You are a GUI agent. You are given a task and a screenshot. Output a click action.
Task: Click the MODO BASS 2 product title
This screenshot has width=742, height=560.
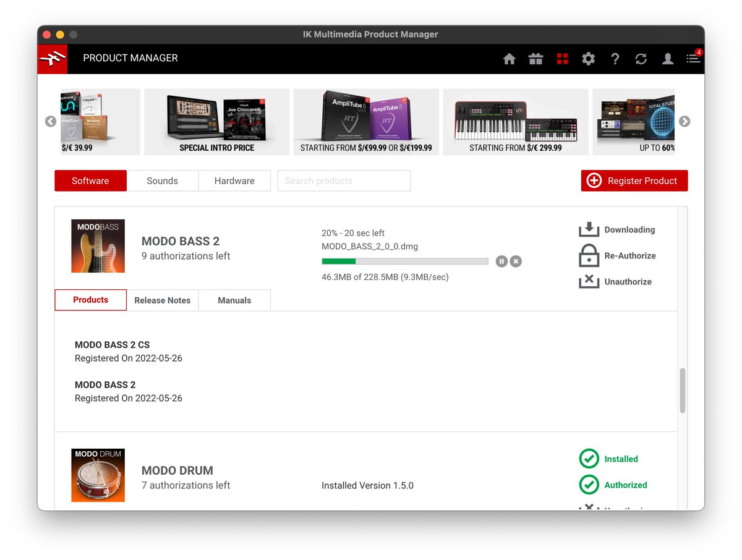click(x=181, y=241)
